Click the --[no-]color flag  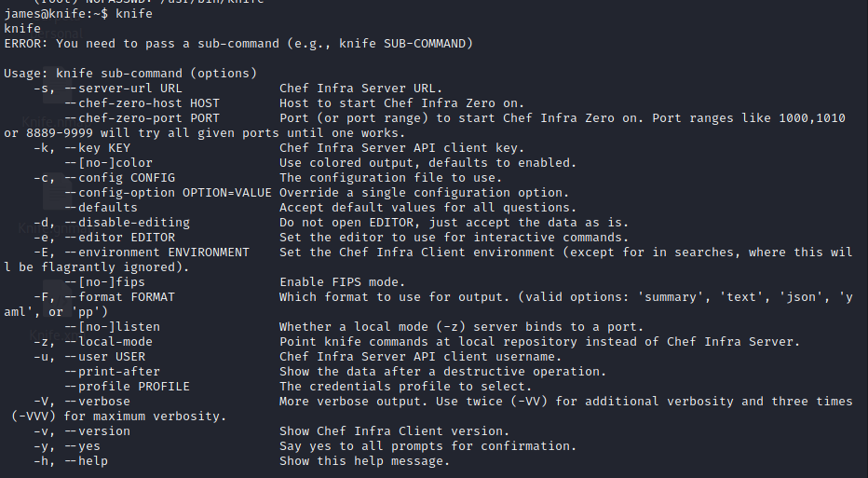[x=108, y=163]
